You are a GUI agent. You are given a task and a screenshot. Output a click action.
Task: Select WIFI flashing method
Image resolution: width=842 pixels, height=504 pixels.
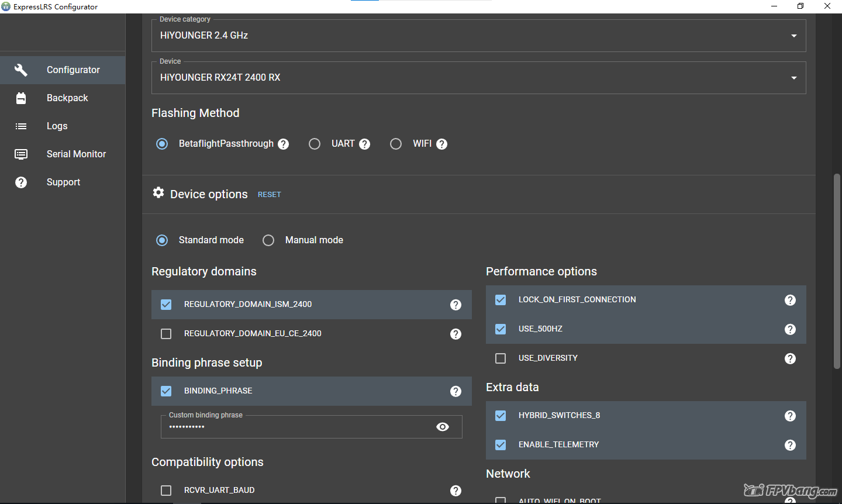coord(396,144)
